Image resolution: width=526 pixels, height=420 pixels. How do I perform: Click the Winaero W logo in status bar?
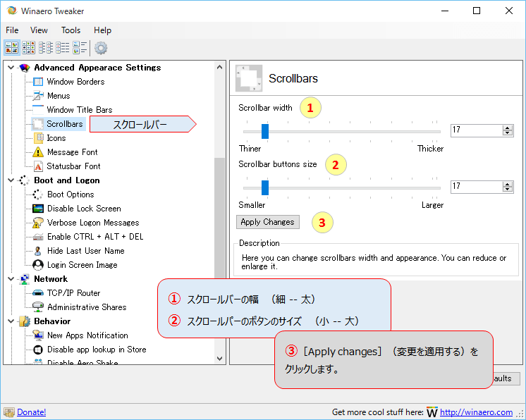(432, 412)
